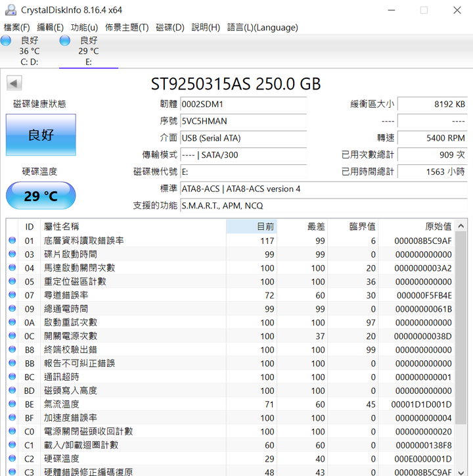473x476 pixels.
Task: Select the 載入/卸載迴圈計數 attribute row
Action: (x=231, y=445)
